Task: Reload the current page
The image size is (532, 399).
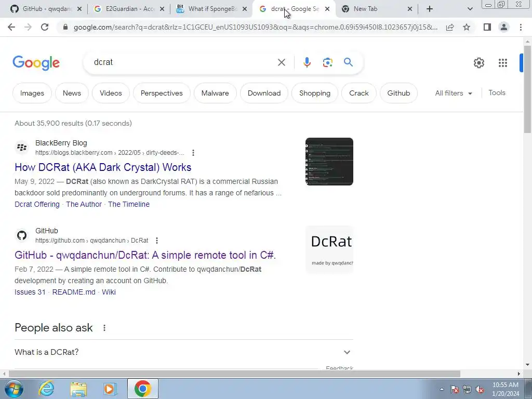Action: tap(45, 27)
